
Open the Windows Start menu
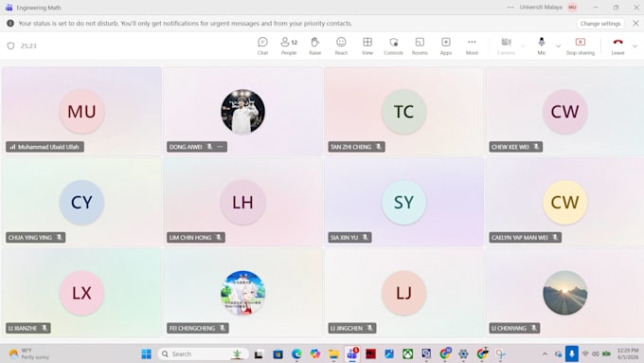tap(146, 354)
